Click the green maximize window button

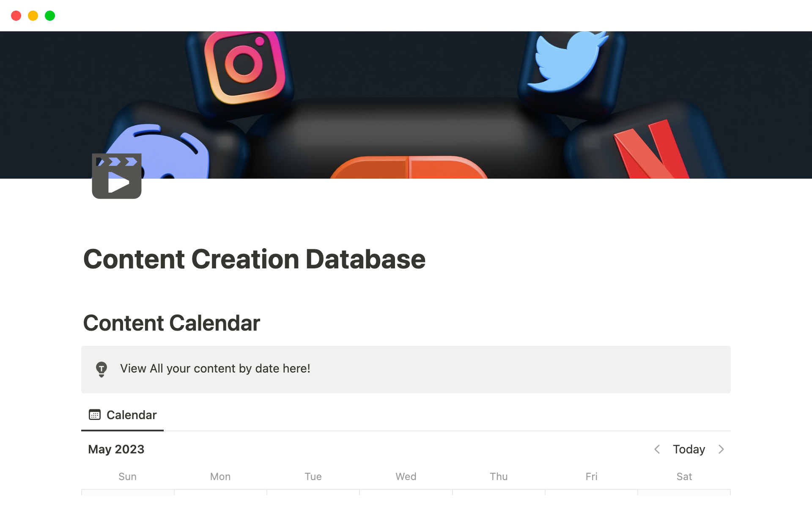[50, 16]
